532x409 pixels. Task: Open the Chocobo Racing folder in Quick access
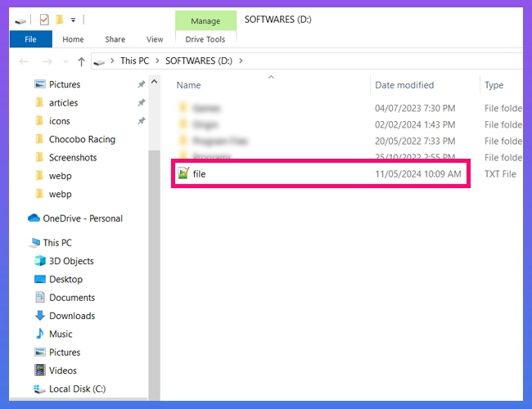[x=82, y=139]
